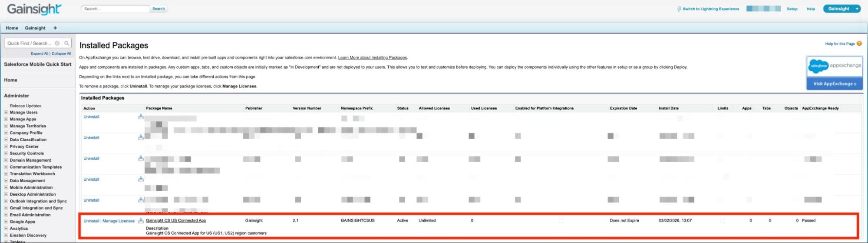Viewport: 868px width, 243px height.
Task: Click Learn More about Installing Packages
Action: point(373,57)
